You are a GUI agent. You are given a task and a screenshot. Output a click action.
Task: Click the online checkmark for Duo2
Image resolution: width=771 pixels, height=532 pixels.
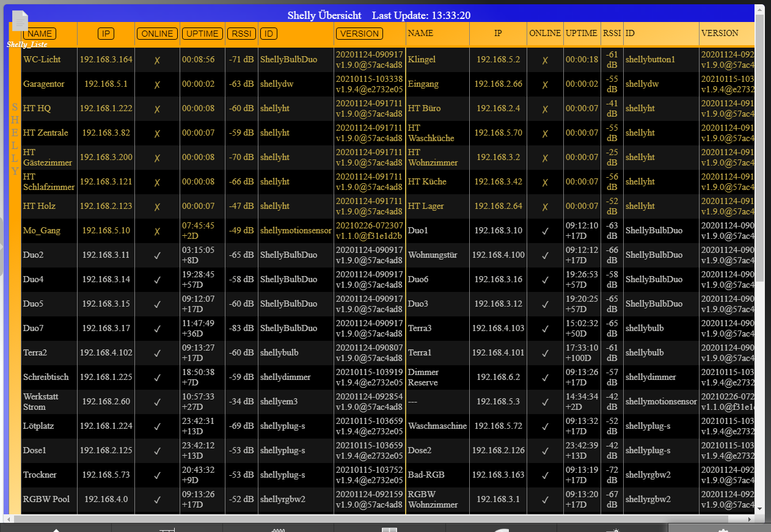(x=157, y=255)
